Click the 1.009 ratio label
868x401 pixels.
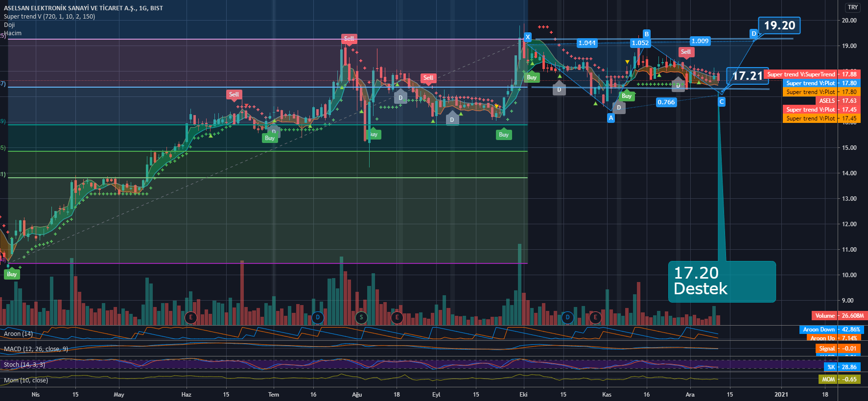[x=700, y=41]
